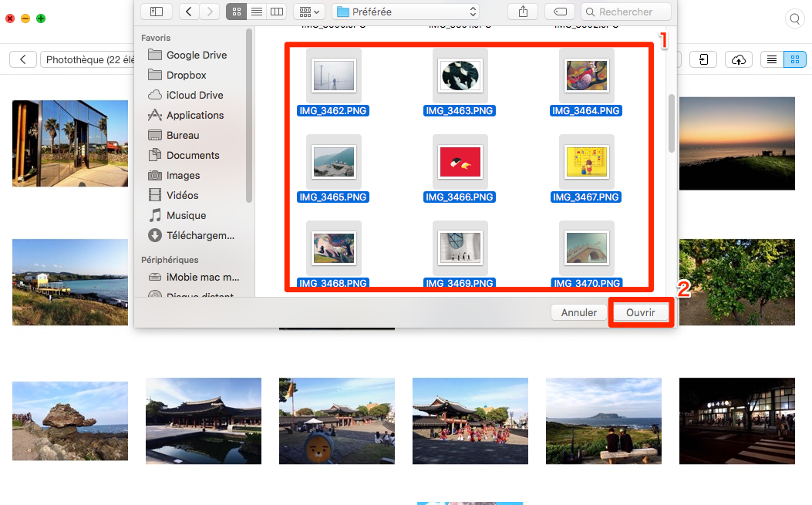This screenshot has height=505, width=812.
Task: Switch file dialog to list view
Action: (257, 12)
